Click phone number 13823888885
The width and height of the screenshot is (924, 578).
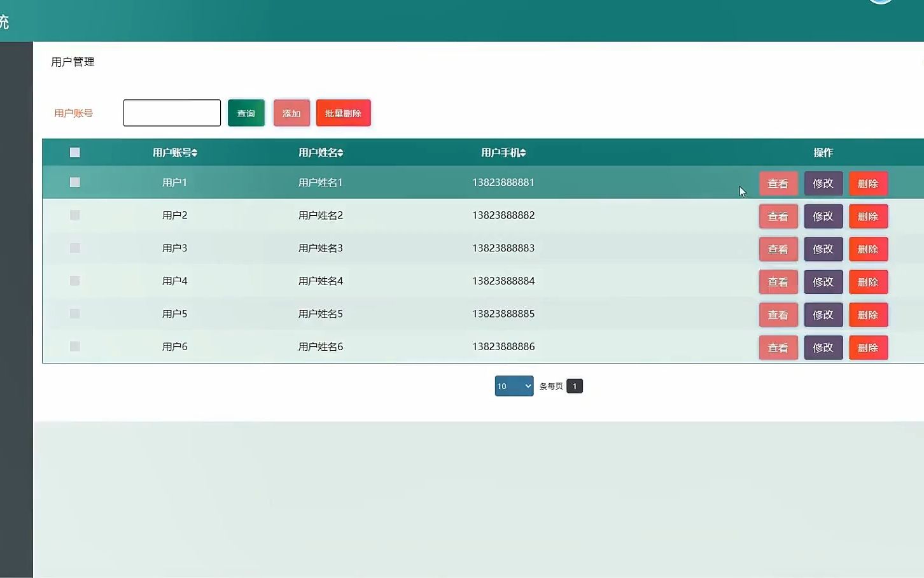pyautogui.click(x=503, y=313)
